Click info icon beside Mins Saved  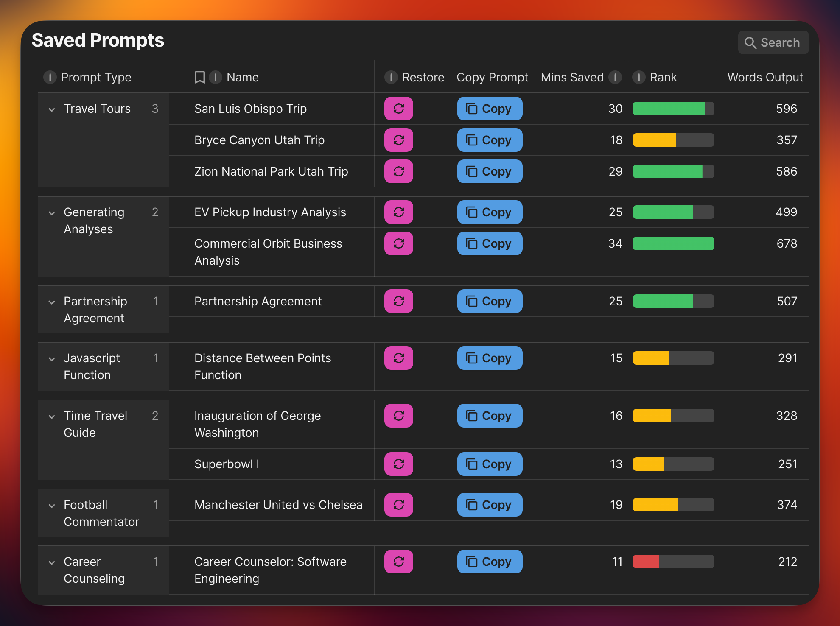pyautogui.click(x=615, y=77)
